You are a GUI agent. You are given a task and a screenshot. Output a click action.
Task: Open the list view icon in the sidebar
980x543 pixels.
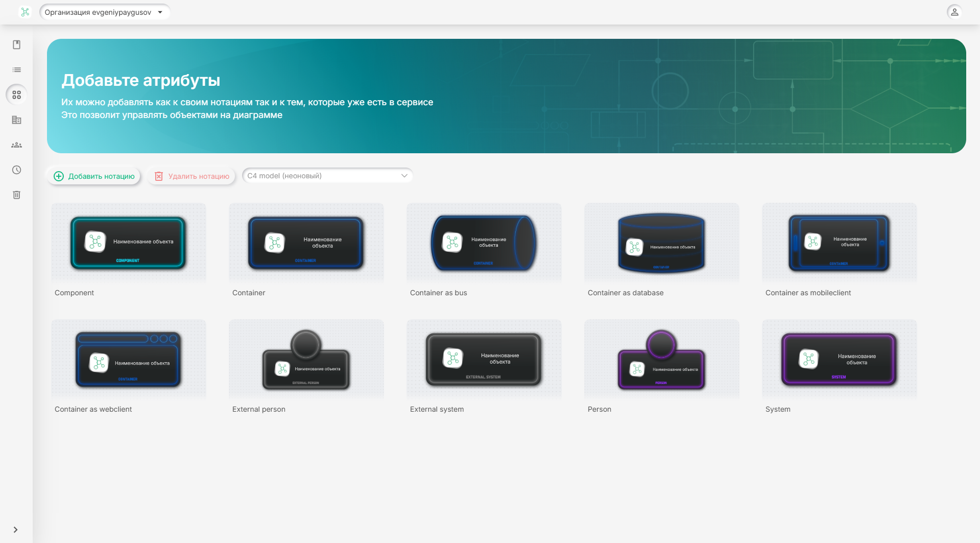click(16, 70)
